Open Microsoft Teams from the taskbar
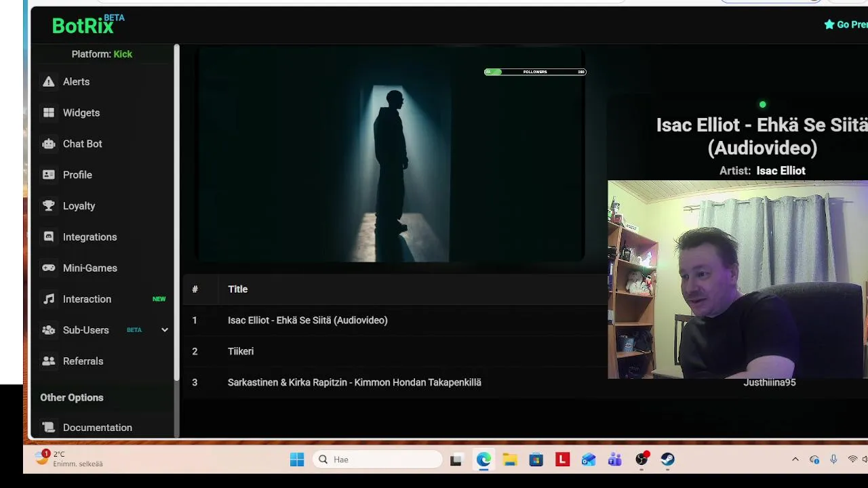Image resolution: width=868 pixels, height=488 pixels. point(615,460)
